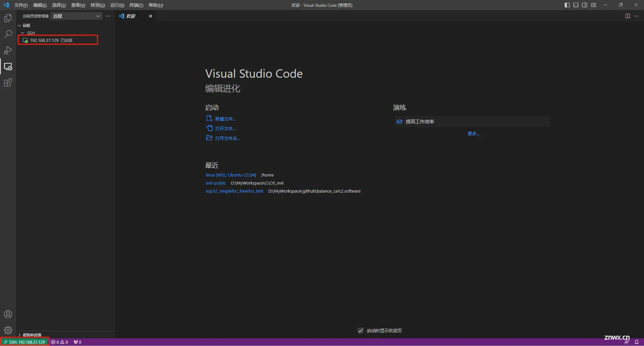644x346 pixels.
Task: Toggle bottom panel layout icon
Action: pos(576,5)
